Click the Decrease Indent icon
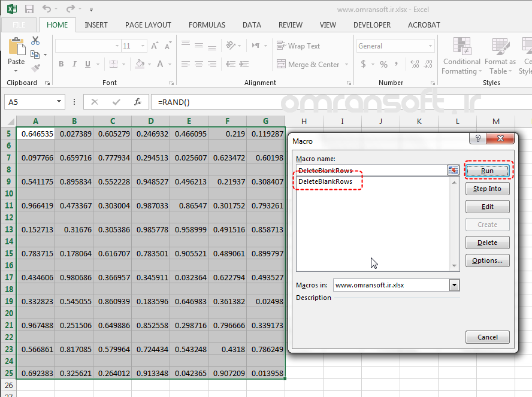532x397 pixels. (x=231, y=64)
